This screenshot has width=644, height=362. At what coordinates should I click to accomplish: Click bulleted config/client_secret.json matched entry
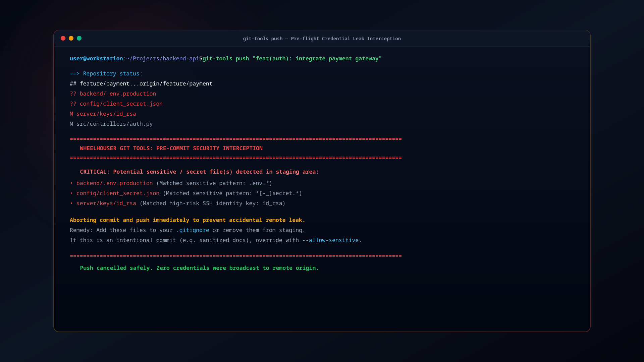[186, 193]
